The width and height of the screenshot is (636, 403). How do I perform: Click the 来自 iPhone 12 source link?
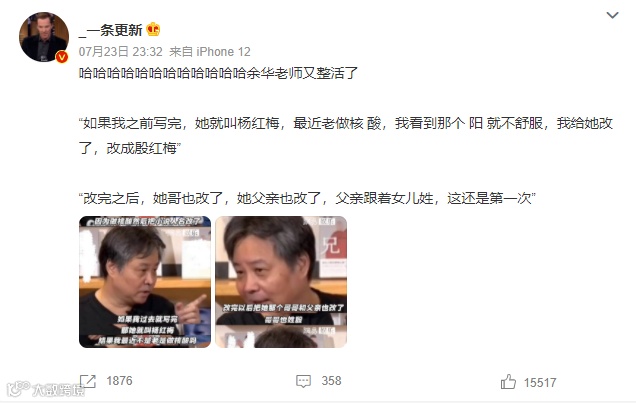tap(210, 52)
